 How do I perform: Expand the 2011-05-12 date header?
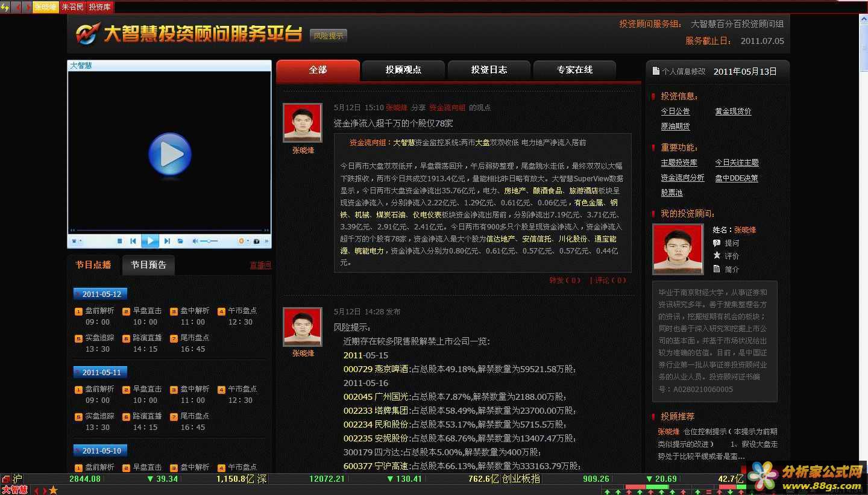100,294
